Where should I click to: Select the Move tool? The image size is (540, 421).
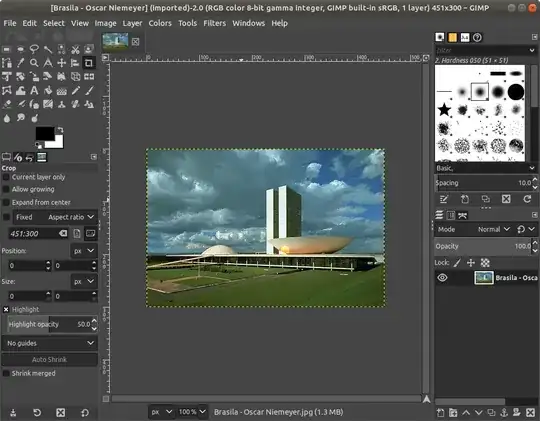[62, 63]
